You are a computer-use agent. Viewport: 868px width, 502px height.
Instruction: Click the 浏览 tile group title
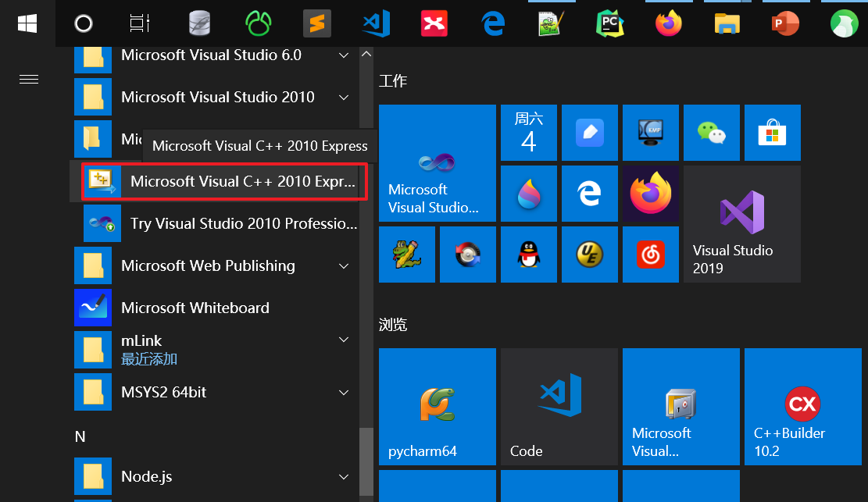[x=393, y=325]
